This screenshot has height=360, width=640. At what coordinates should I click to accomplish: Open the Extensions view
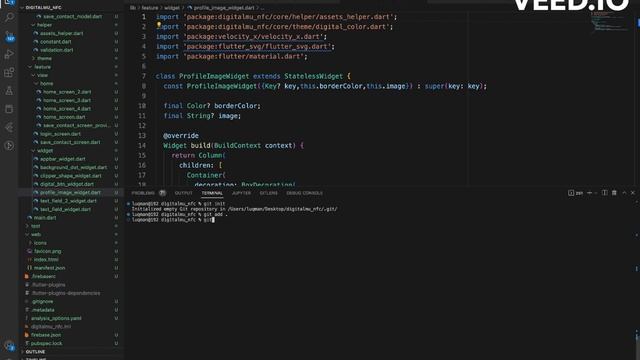[9, 73]
